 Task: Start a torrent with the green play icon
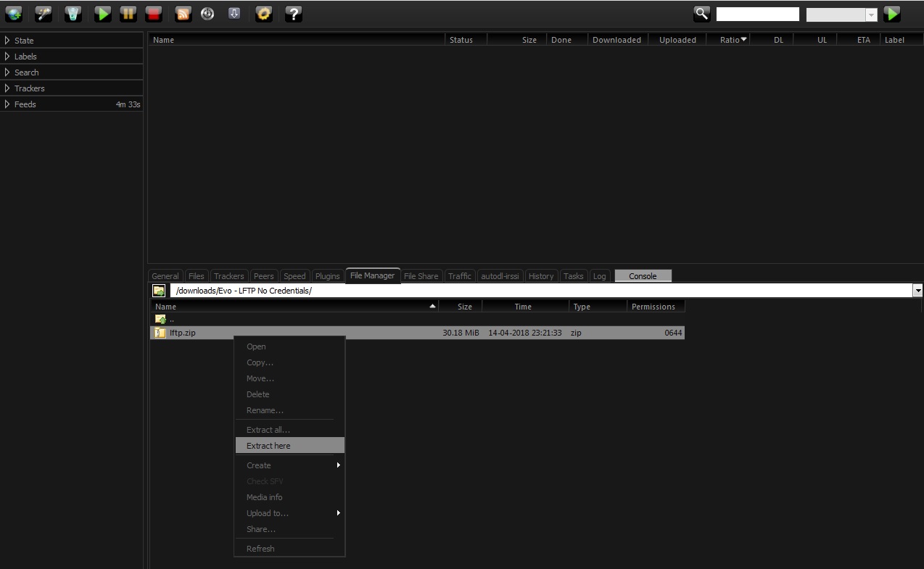[102, 13]
